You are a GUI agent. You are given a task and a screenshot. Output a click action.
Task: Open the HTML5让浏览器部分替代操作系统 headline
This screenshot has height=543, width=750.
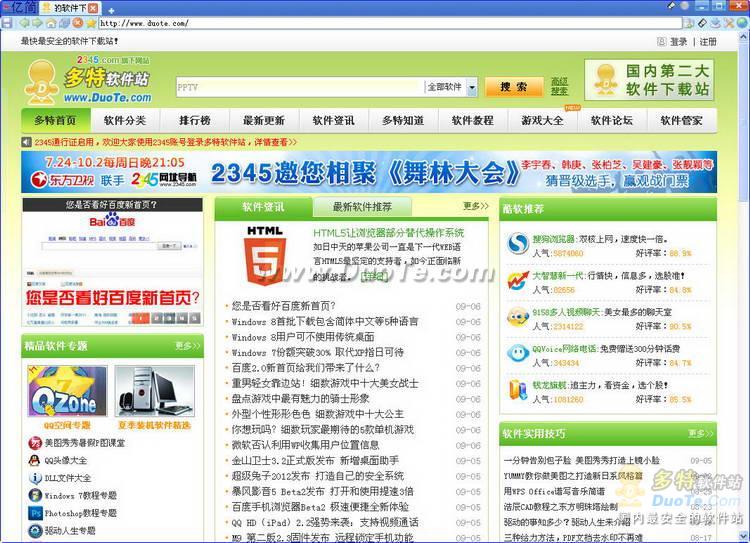click(x=388, y=233)
